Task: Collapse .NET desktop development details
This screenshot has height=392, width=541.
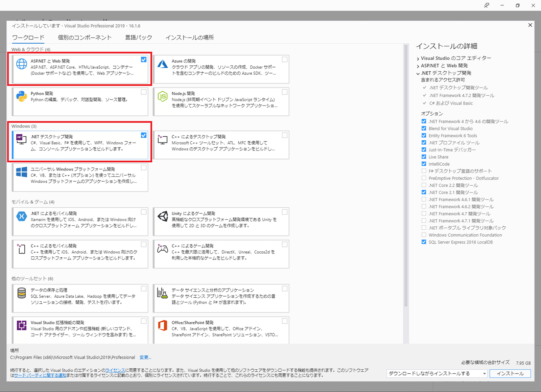Action: 418,73
